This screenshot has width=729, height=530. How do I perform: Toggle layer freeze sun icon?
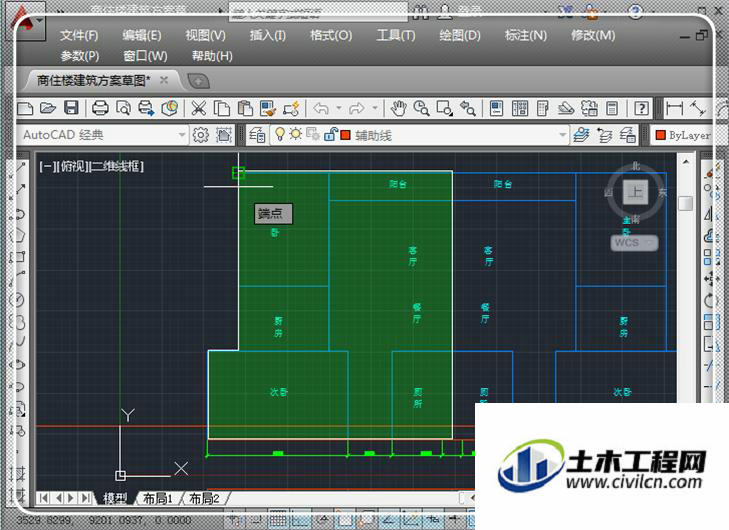(296, 134)
